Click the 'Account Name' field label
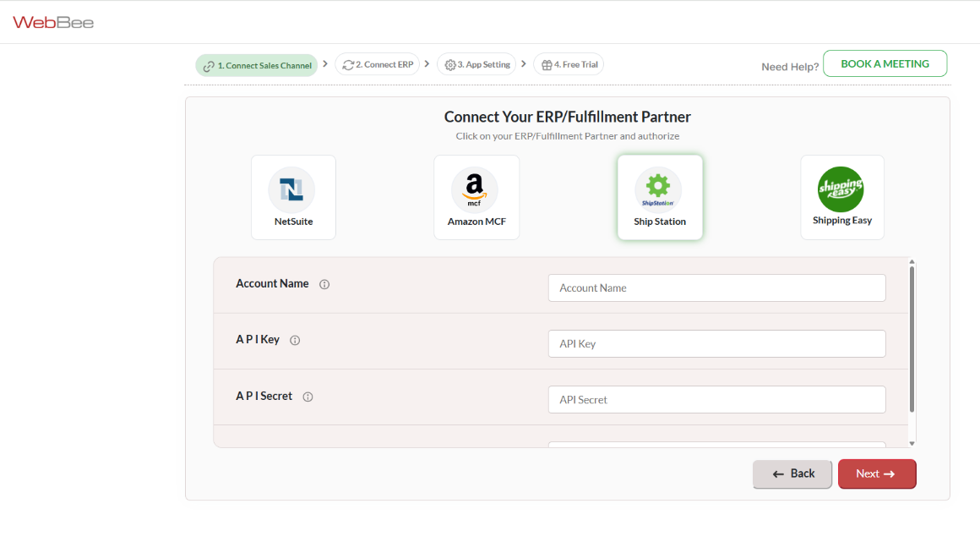The height and width of the screenshot is (542, 980). click(272, 283)
